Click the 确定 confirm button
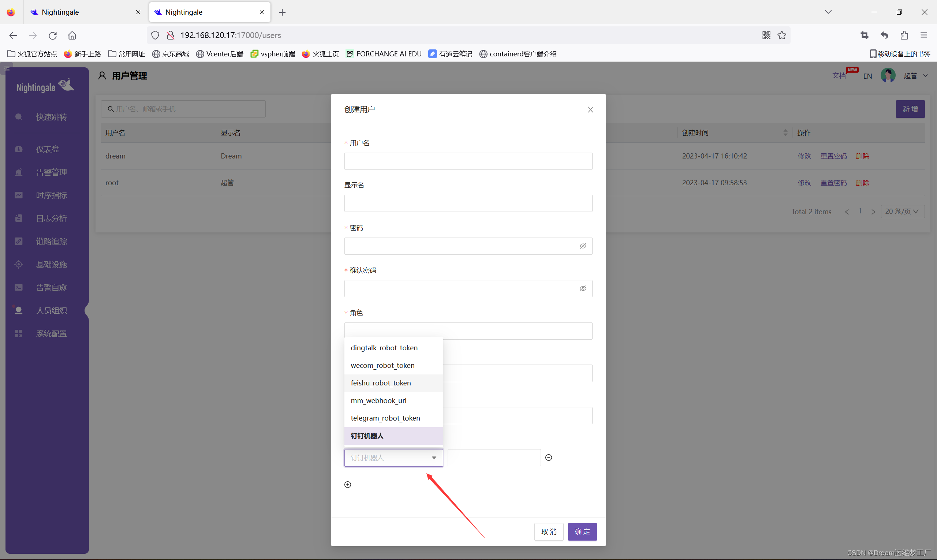 point(582,532)
